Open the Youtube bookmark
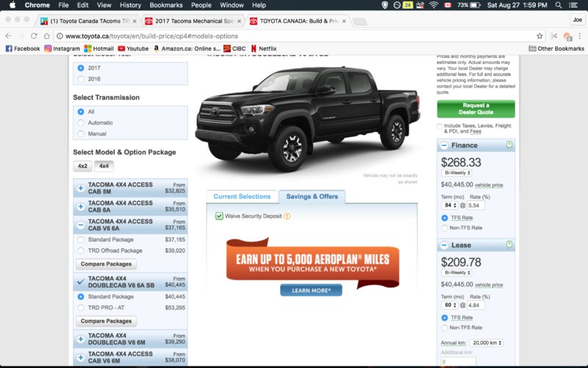The height and width of the screenshot is (368, 588). coord(133,49)
